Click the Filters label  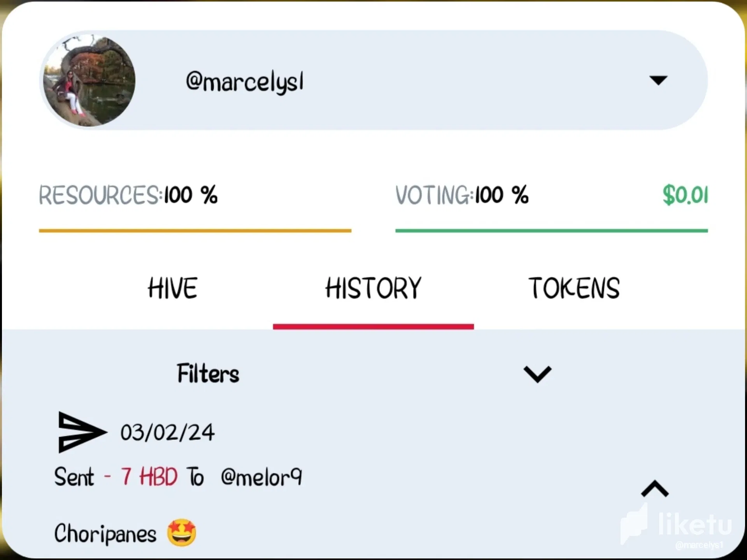[x=208, y=373]
